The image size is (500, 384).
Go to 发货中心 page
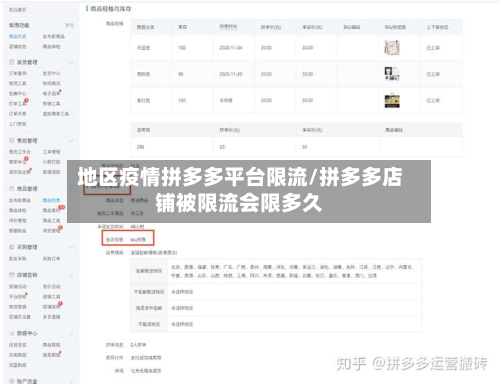tap(51, 73)
